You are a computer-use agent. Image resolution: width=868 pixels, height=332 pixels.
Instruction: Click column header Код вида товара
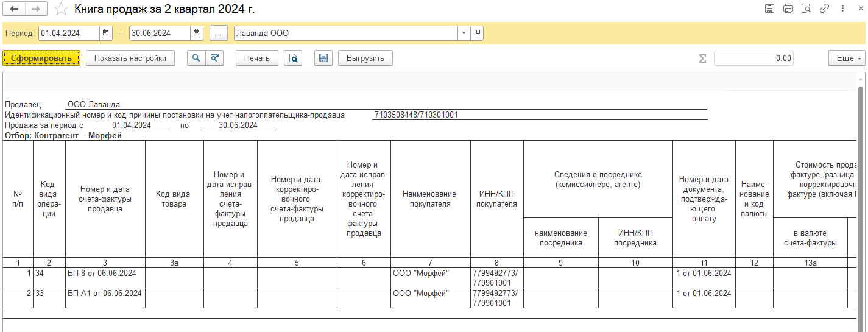point(174,199)
